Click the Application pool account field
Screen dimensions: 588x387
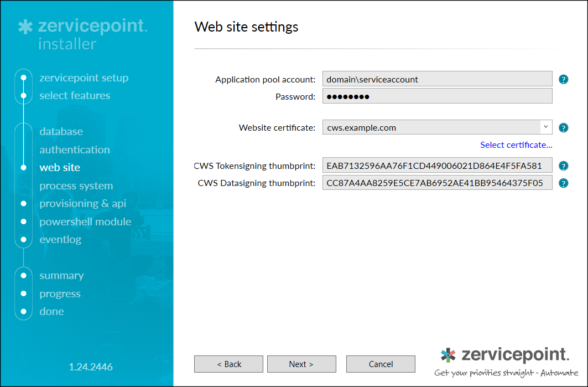[437, 79]
